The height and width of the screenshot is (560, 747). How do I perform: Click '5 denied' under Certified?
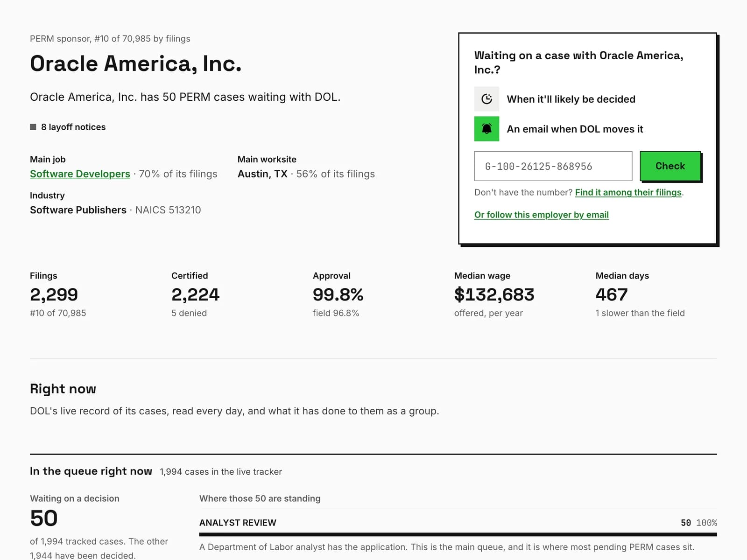189,313
